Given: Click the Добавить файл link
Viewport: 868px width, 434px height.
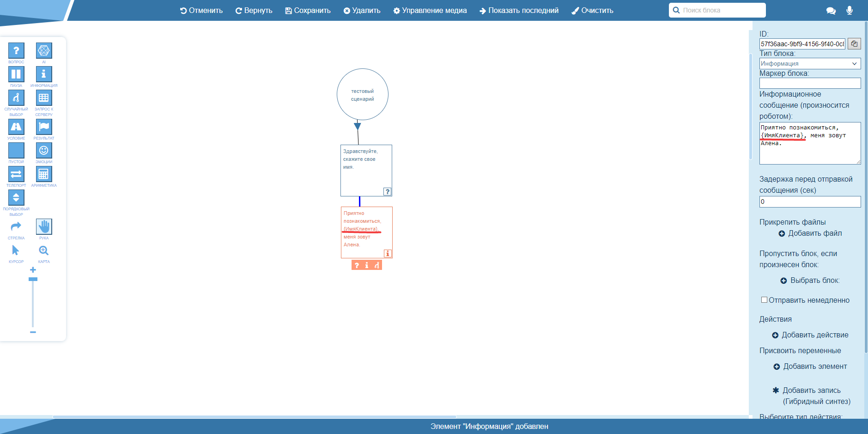Looking at the screenshot, I should (x=810, y=233).
